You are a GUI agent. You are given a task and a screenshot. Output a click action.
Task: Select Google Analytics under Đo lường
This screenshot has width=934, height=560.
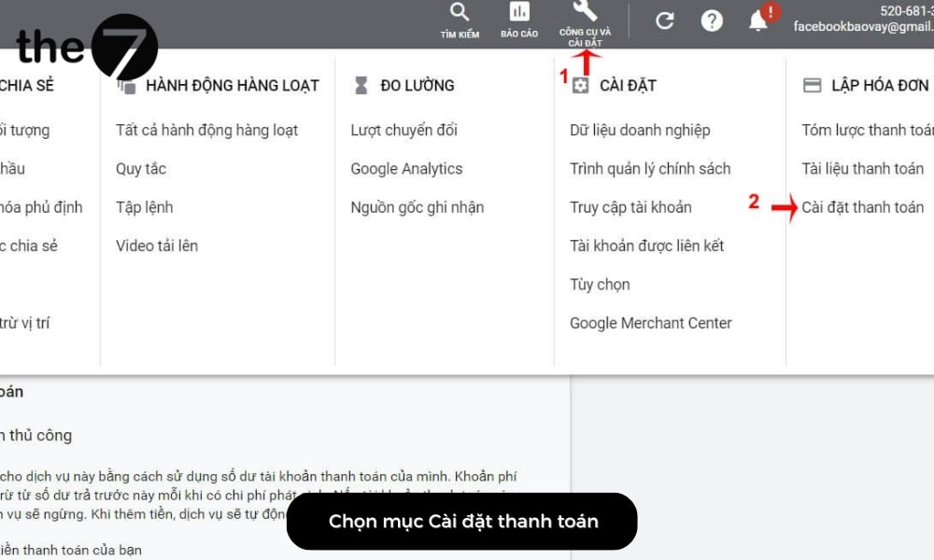pos(405,169)
